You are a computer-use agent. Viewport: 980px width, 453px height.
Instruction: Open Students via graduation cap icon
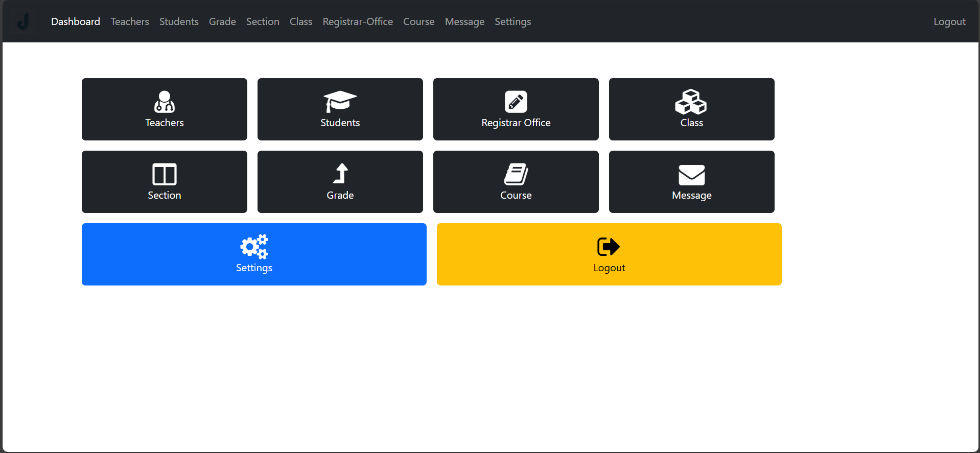pos(340,102)
